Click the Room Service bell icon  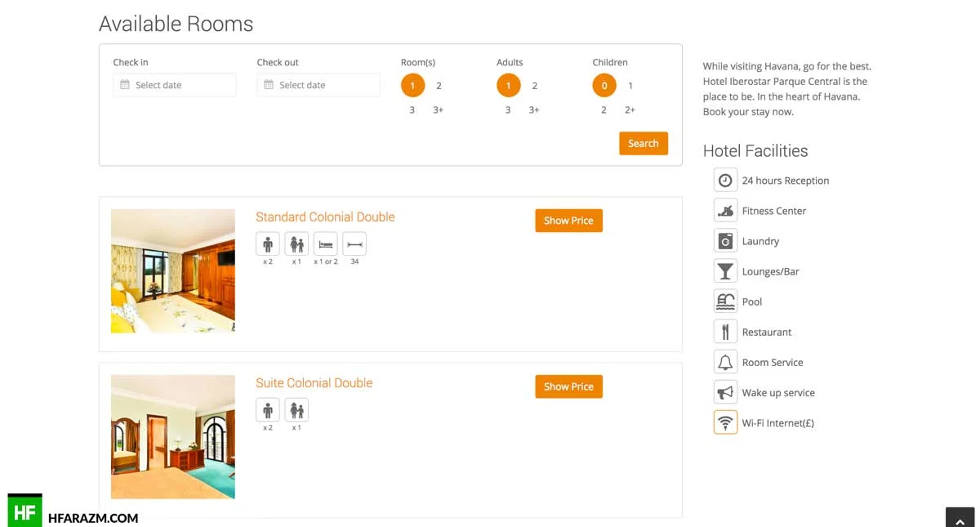click(x=725, y=362)
